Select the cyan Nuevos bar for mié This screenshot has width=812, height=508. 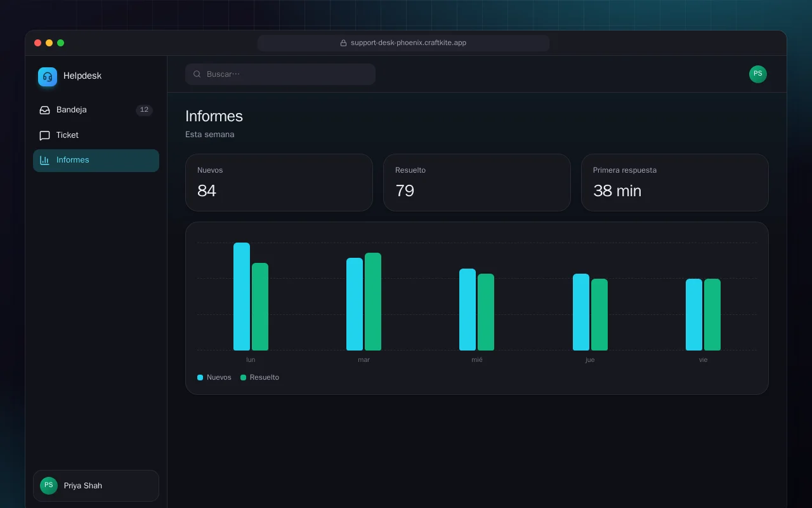click(x=468, y=309)
